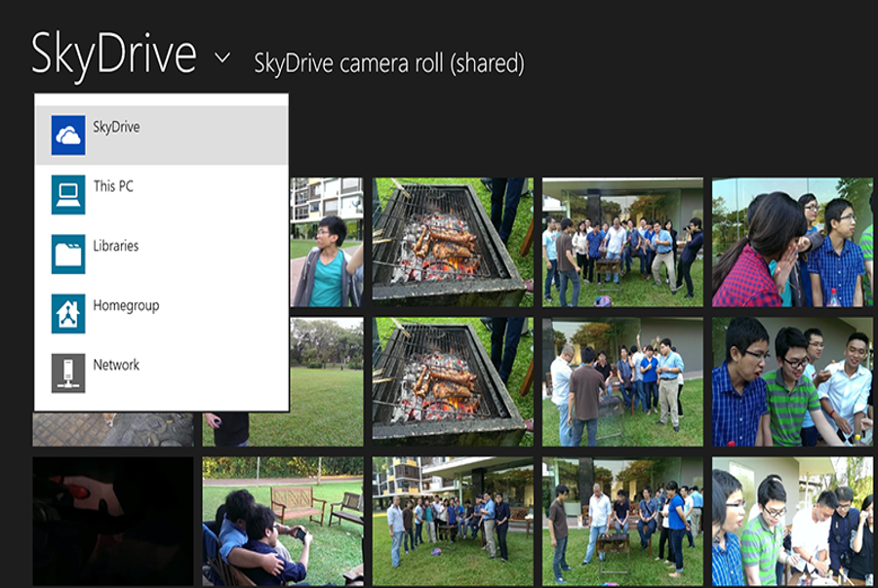Switch location to This PC

pyautogui.click(x=162, y=195)
